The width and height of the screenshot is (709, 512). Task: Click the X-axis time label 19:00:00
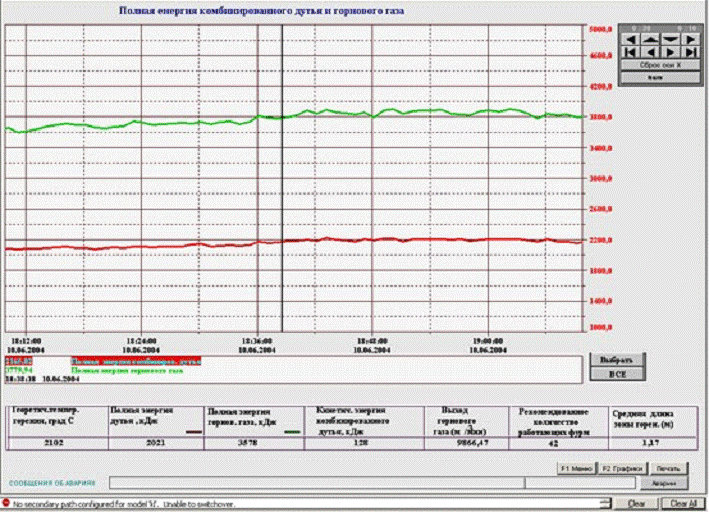[488, 341]
